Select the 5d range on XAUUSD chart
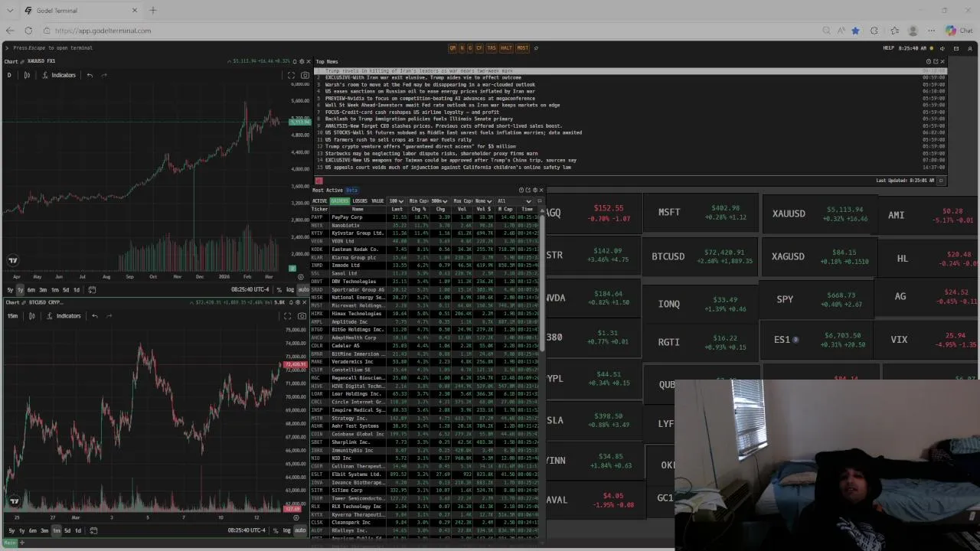The height and width of the screenshot is (551, 980). (65, 290)
